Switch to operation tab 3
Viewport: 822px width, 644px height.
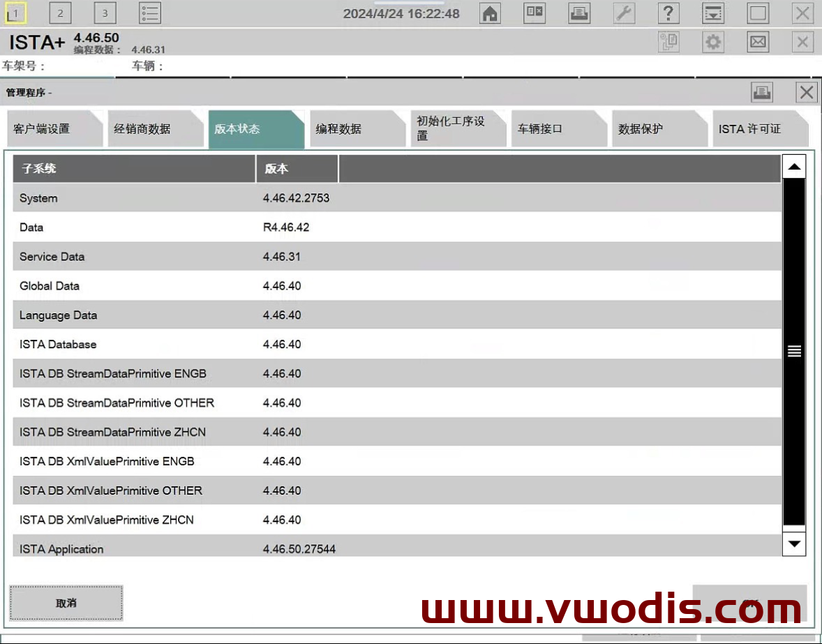click(x=105, y=13)
